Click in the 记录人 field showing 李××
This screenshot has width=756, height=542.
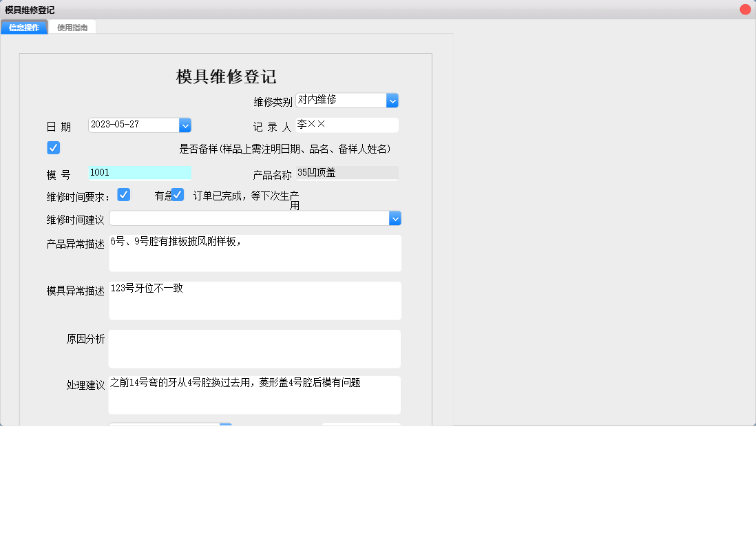[x=346, y=125]
